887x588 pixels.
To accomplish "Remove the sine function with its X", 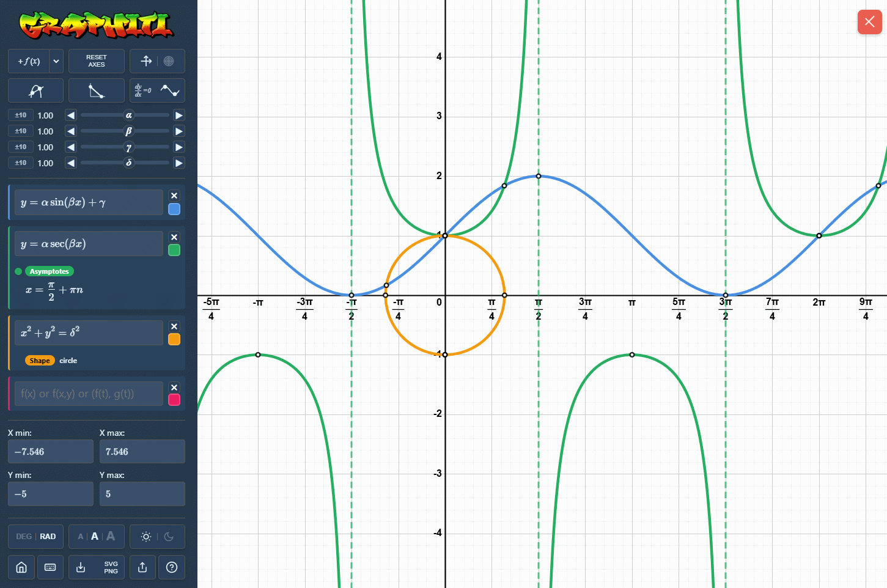I will 174,196.
